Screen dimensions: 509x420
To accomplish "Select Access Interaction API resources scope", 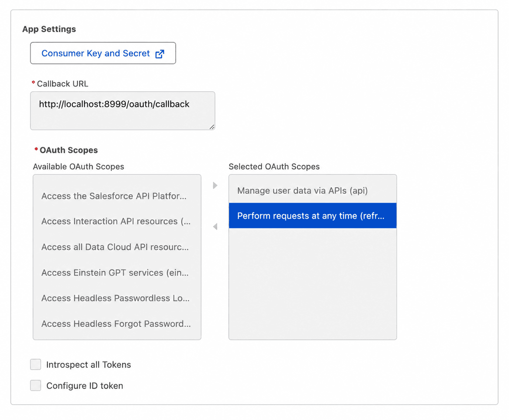I will click(x=117, y=221).
